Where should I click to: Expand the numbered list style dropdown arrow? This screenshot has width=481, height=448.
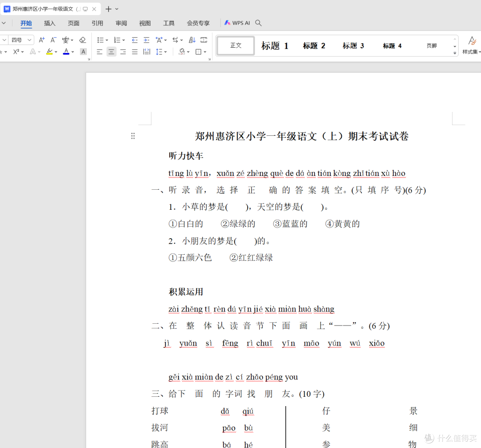pos(124,40)
